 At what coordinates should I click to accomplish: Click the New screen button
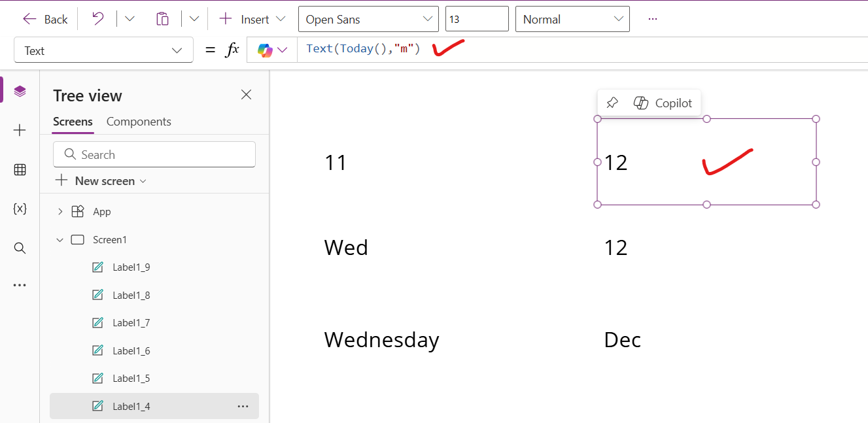tap(101, 181)
